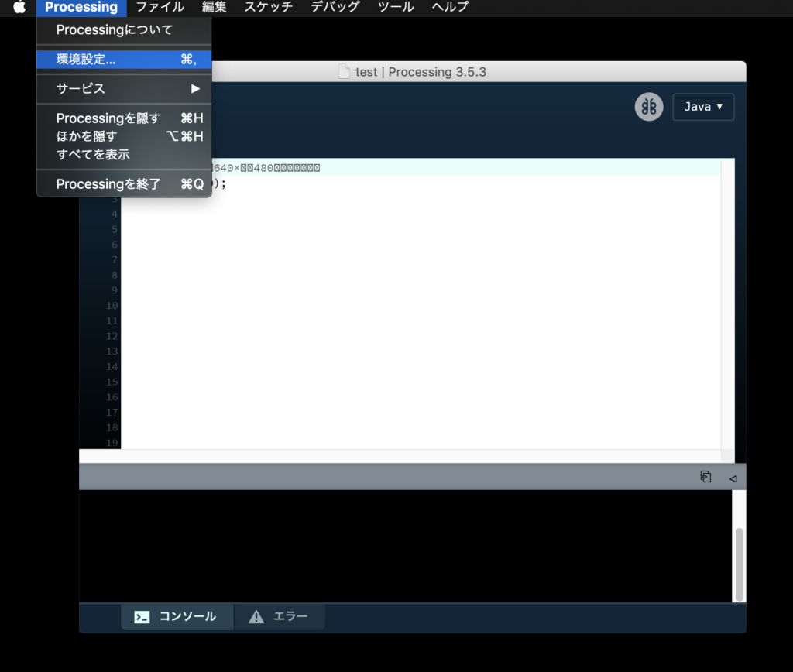Screen dimensions: 793x672
Task: Click line number 10 in the gutter
Action: point(112,305)
